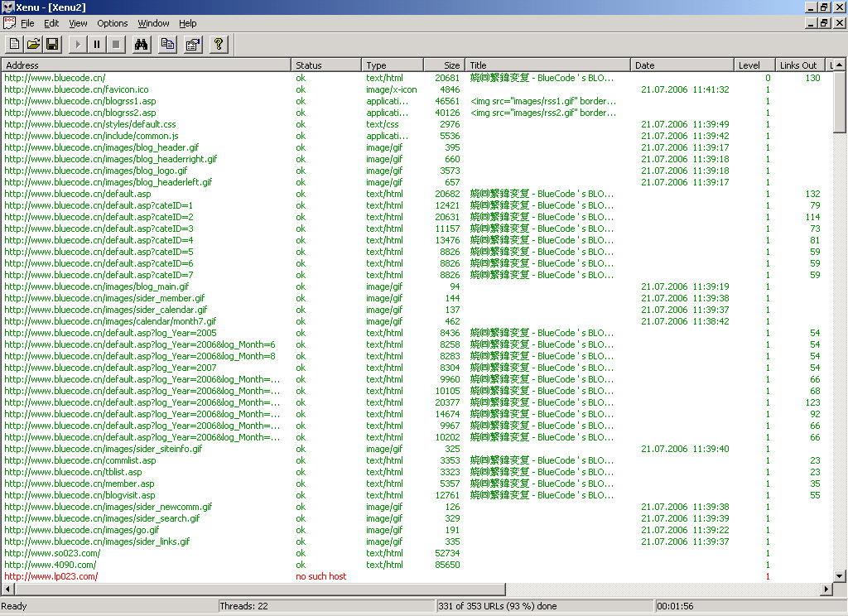Screen dimensions: 848x616
Task: Select the default.asp?cateID=7 address
Action: (99, 275)
